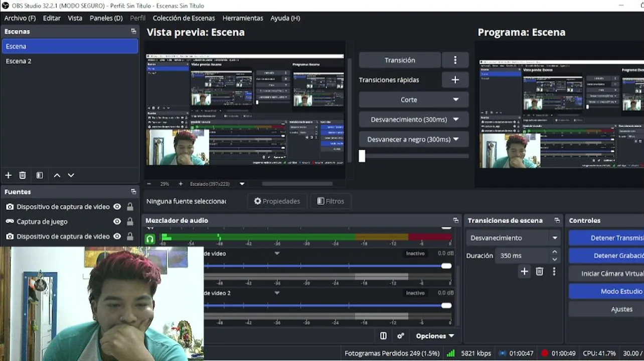Image resolution: width=644 pixels, height=361 pixels.
Task: Open the Herramientas menu
Action: (243, 18)
